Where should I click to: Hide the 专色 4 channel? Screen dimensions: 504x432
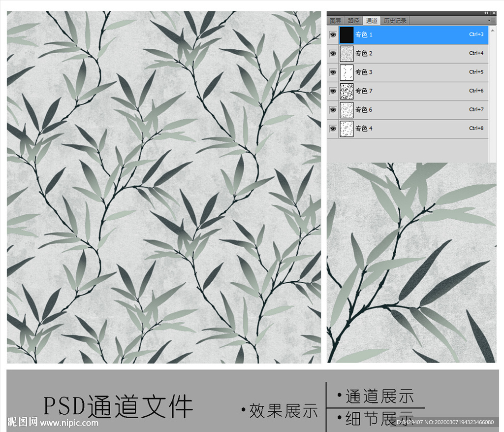click(x=333, y=129)
